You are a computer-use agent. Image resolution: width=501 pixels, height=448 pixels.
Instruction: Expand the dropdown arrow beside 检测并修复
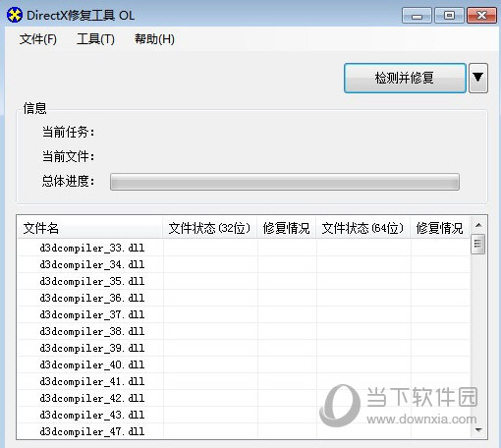pos(478,78)
